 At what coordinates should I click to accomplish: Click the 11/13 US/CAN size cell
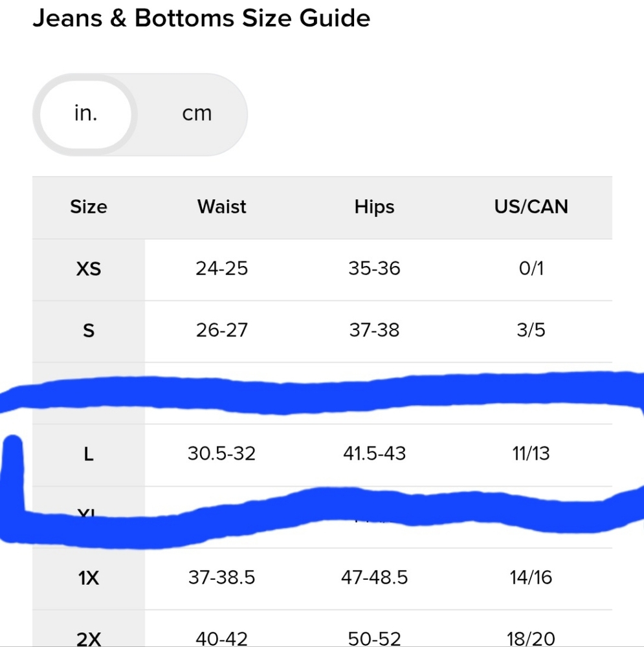coord(531,454)
